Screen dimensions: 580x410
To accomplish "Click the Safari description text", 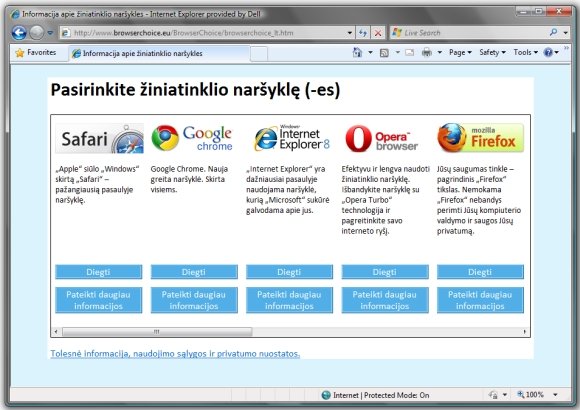I will [97, 184].
